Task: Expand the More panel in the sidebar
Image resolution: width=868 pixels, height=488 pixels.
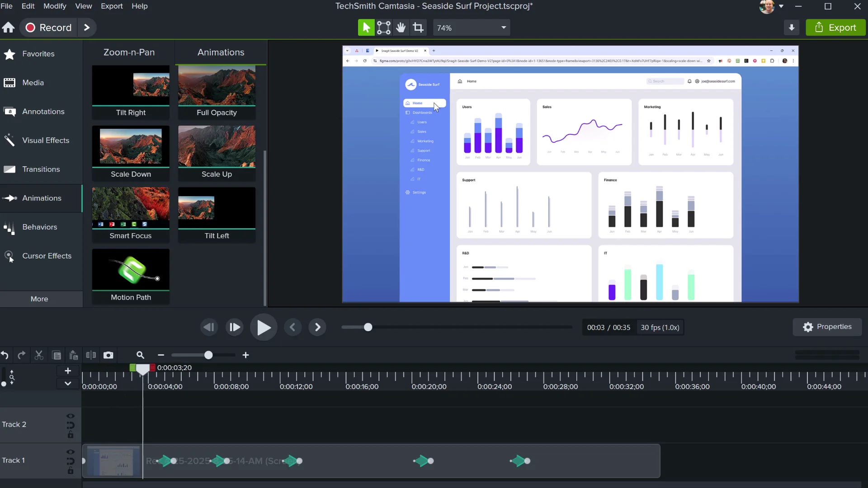Action: [39, 299]
